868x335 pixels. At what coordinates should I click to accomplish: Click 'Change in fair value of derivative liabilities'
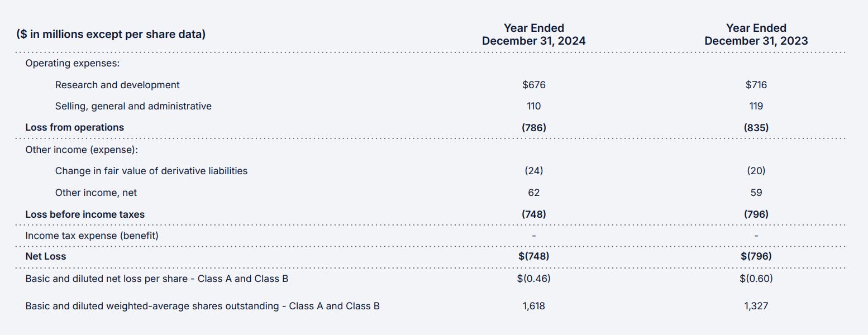[151, 171]
